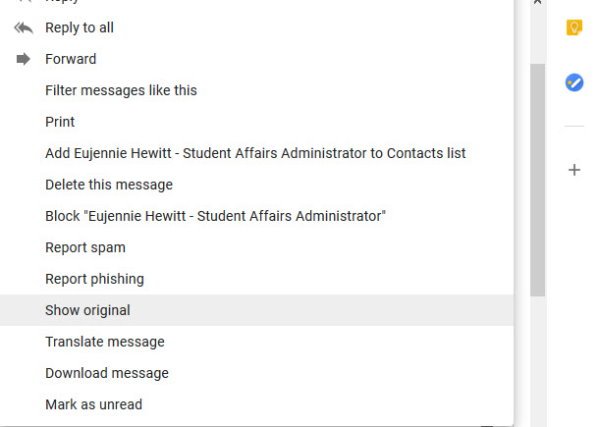Choose the "Forward" text label

[71, 59]
